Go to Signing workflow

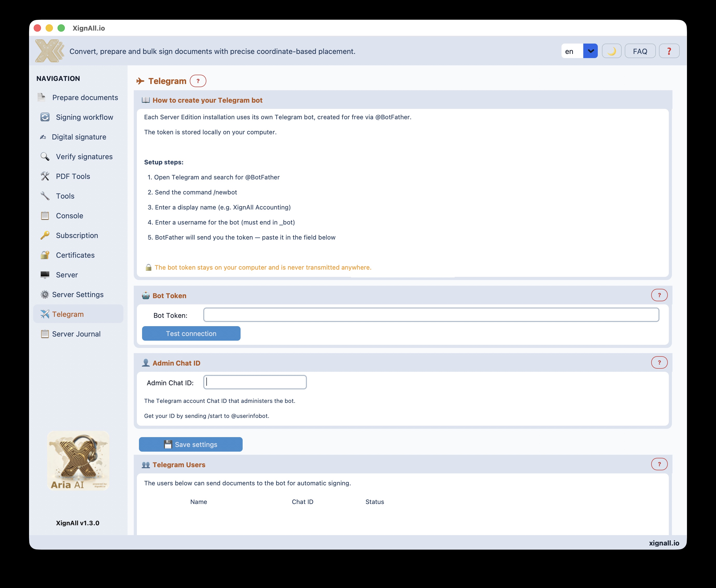[x=78, y=117]
